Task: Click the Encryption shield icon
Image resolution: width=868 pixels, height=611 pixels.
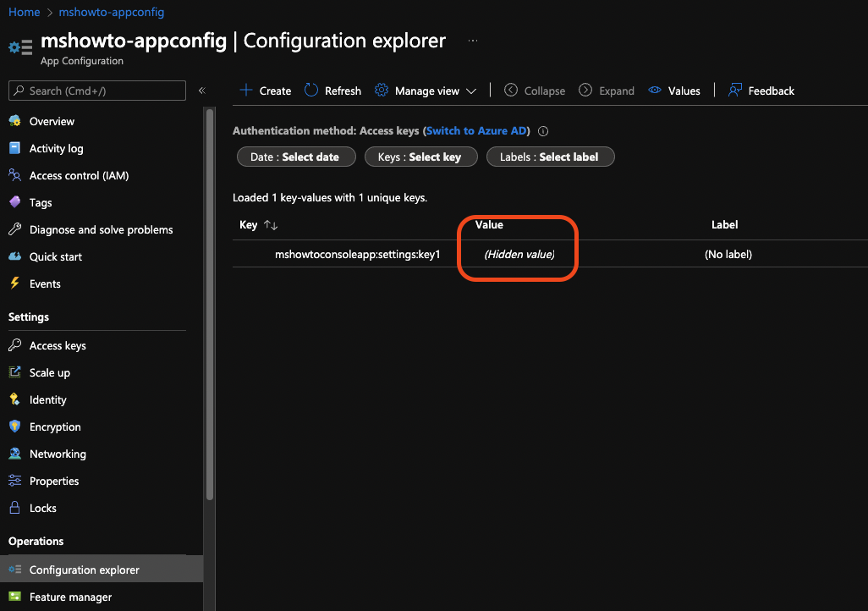Action: (15, 426)
